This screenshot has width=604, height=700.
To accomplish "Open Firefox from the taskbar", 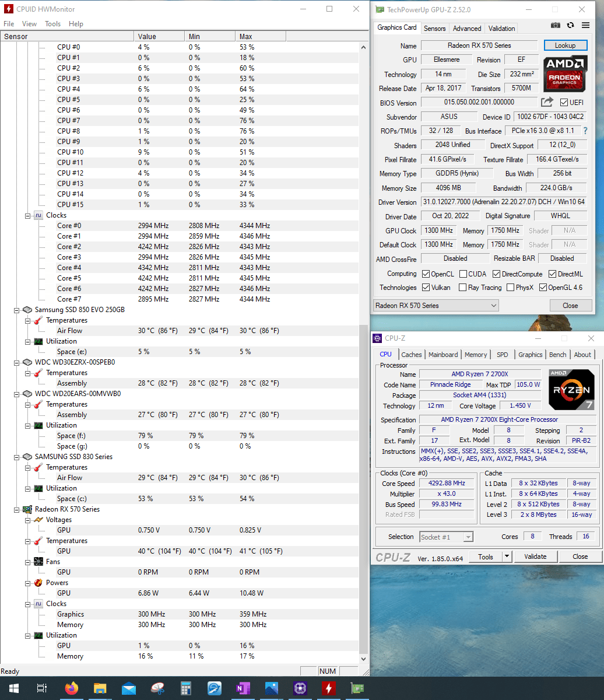I will point(72,688).
